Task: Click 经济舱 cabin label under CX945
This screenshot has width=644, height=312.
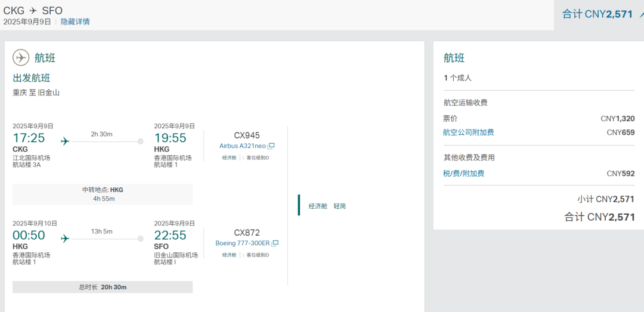Action: [x=229, y=158]
